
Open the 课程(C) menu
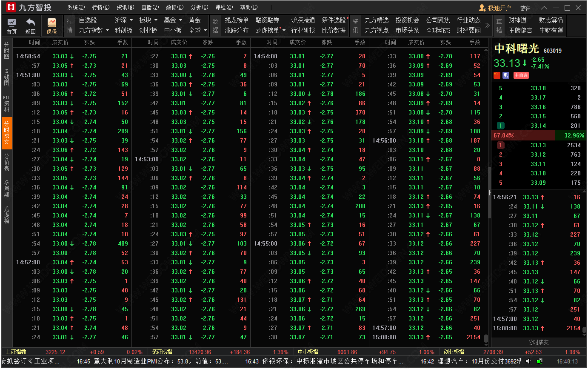pyautogui.click(x=224, y=8)
